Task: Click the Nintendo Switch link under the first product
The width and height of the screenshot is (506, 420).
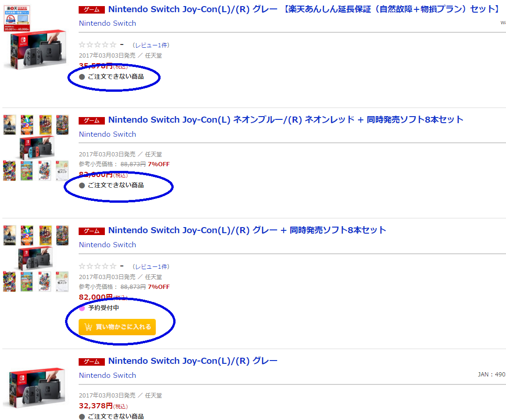Action: coord(108,23)
